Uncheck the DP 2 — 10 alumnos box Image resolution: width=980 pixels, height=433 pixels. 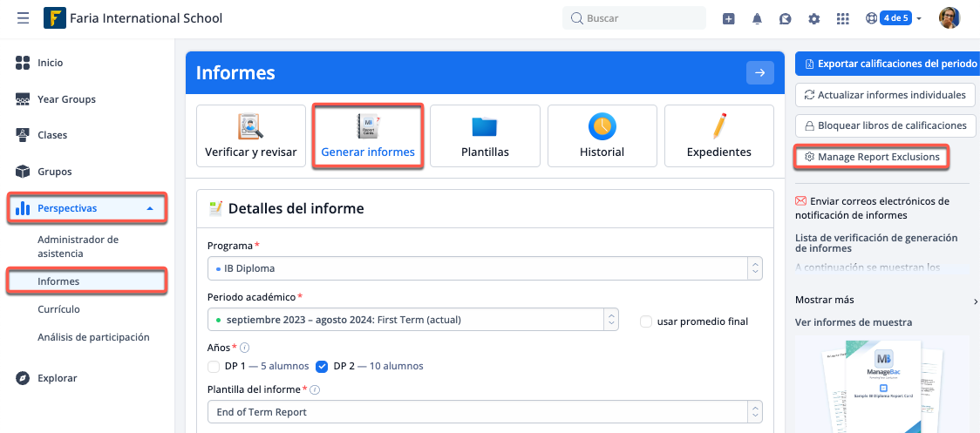322,366
